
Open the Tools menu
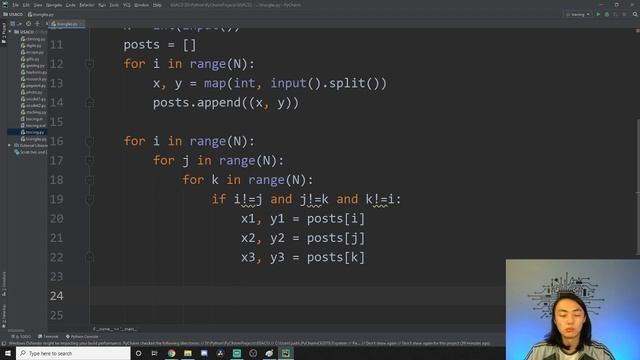114,5
